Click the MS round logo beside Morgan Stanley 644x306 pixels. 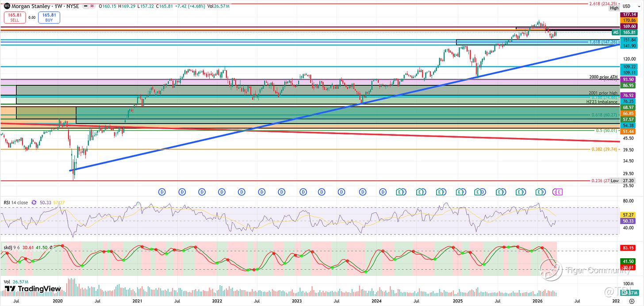tap(7, 6)
